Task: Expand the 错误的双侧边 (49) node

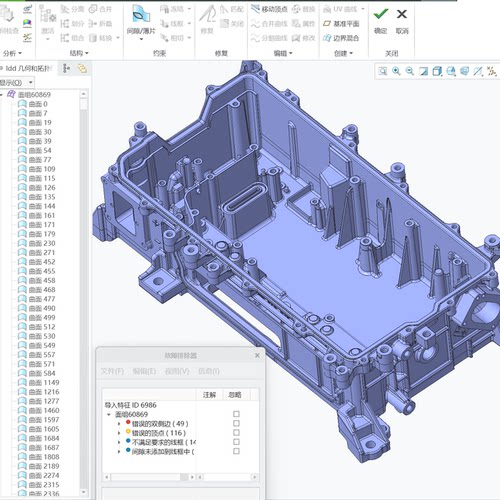Action: [x=119, y=424]
